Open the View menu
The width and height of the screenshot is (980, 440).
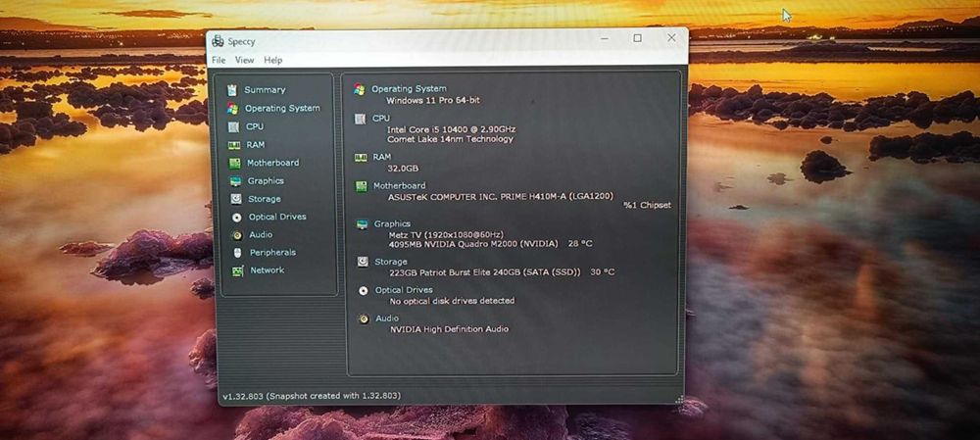tap(244, 60)
